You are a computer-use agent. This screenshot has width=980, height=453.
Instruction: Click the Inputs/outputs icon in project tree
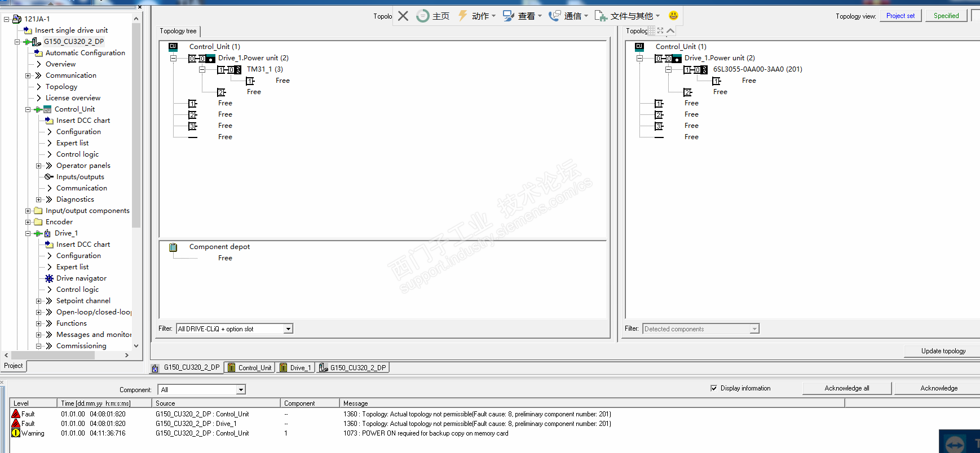coord(49,177)
